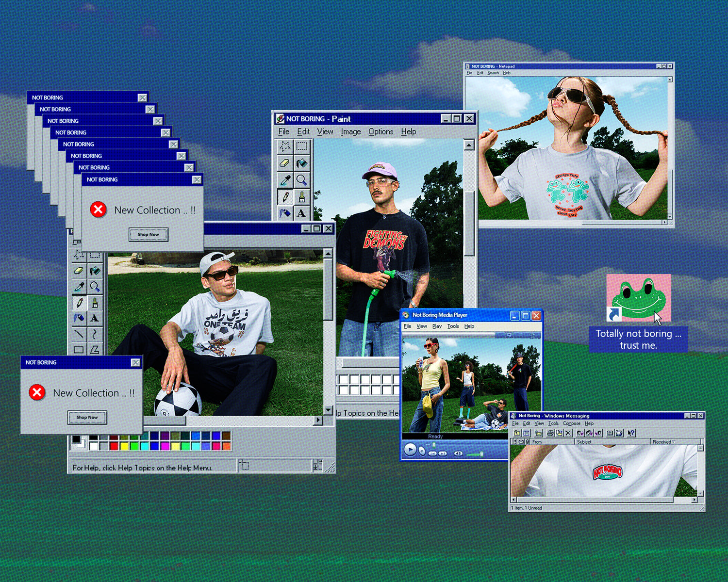
Task: Click the Media Player volume slider
Action: [475, 454]
